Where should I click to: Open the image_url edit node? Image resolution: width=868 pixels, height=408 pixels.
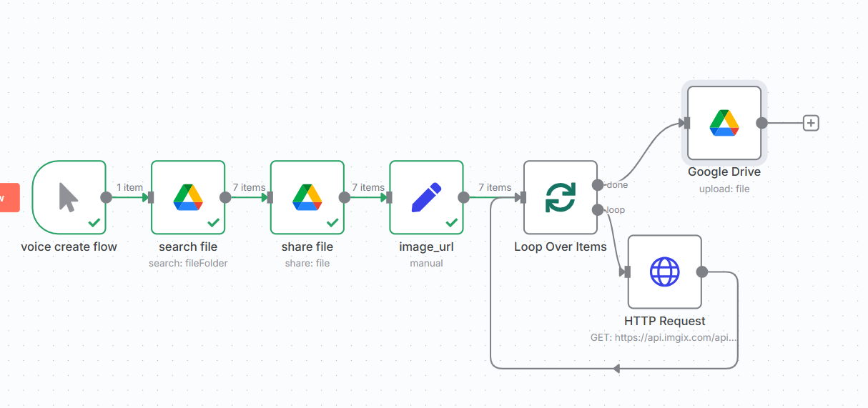(426, 197)
